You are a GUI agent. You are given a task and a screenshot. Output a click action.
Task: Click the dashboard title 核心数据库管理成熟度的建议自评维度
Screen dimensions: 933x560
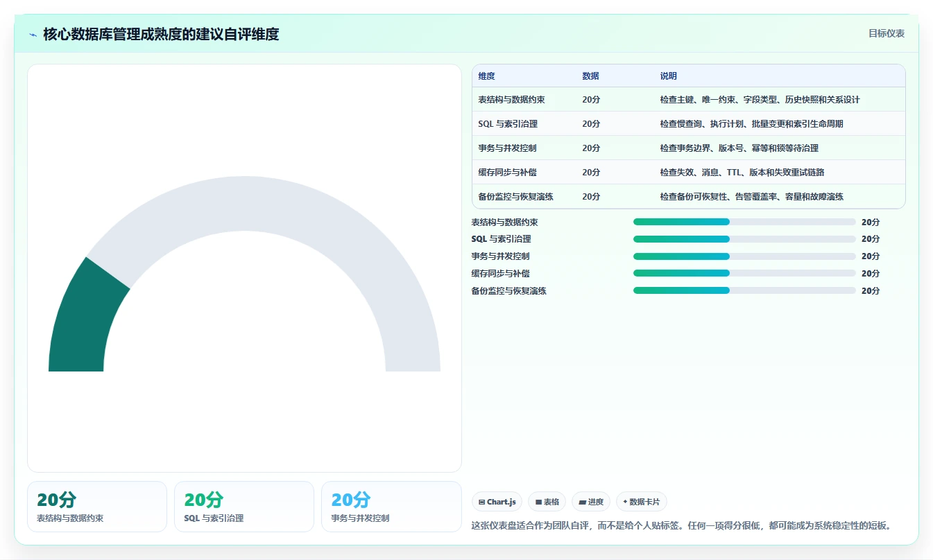(x=161, y=34)
